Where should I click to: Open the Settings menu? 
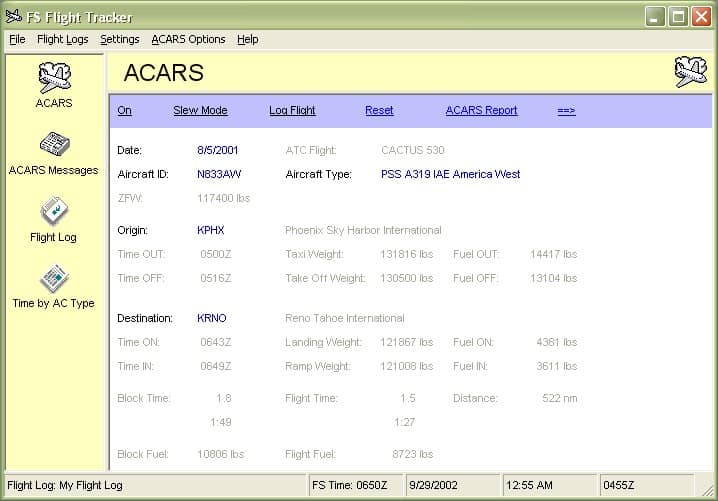pyautogui.click(x=120, y=39)
